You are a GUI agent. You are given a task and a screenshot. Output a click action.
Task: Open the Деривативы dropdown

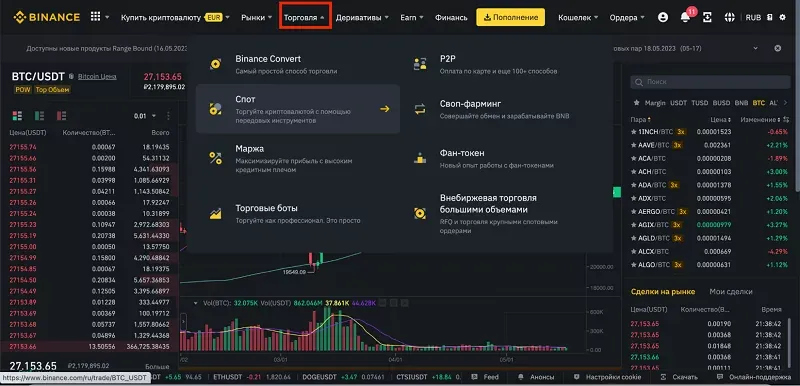tap(362, 17)
